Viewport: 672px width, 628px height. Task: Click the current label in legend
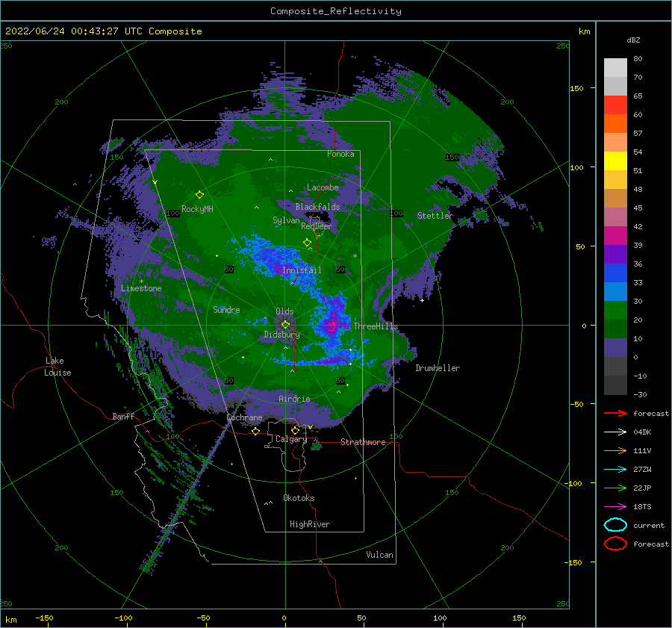click(x=649, y=525)
